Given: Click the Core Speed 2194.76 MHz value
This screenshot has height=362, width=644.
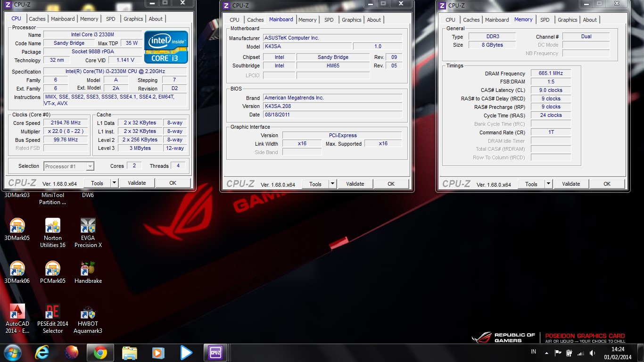Looking at the screenshot, I should pos(66,123).
